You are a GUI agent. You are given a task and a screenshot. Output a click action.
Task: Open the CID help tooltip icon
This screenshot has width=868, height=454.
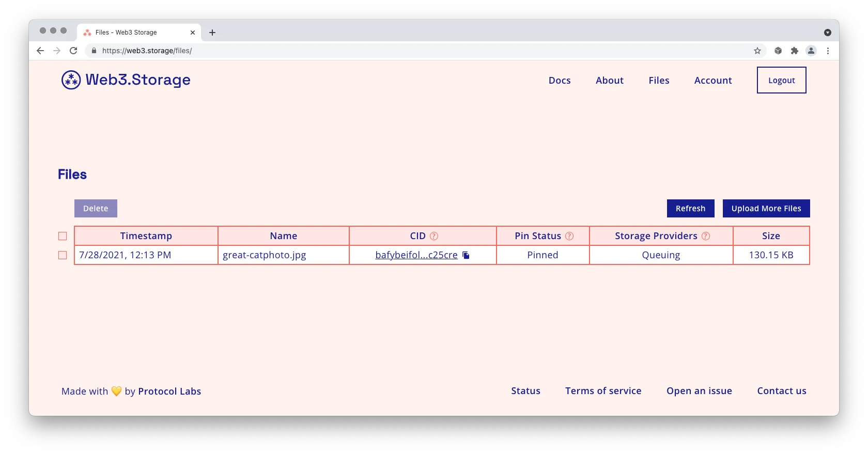click(x=434, y=236)
